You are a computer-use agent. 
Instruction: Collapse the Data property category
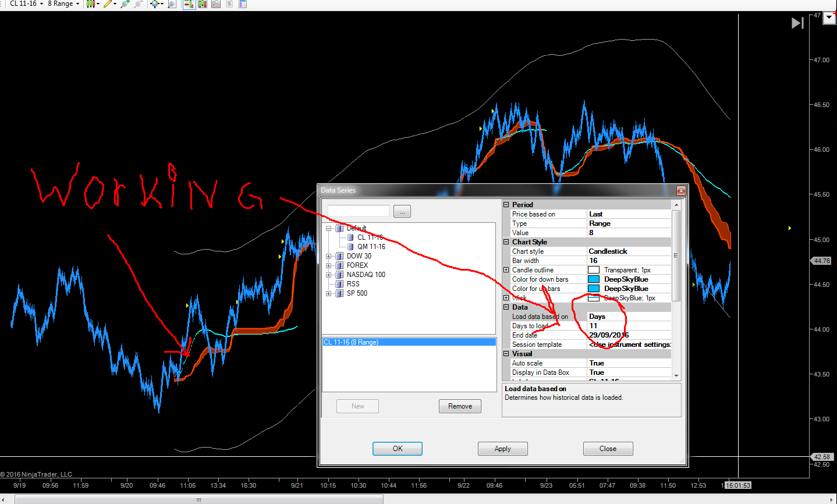point(506,307)
